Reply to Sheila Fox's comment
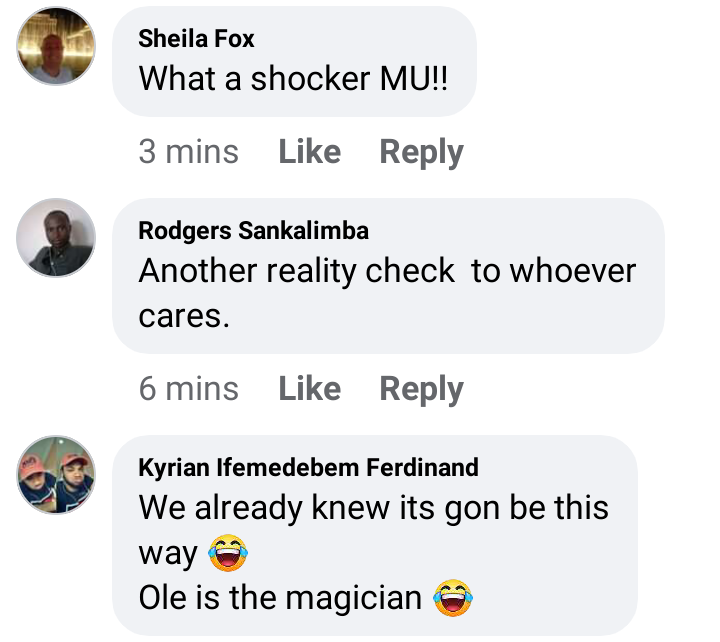The image size is (720, 642). click(x=421, y=152)
